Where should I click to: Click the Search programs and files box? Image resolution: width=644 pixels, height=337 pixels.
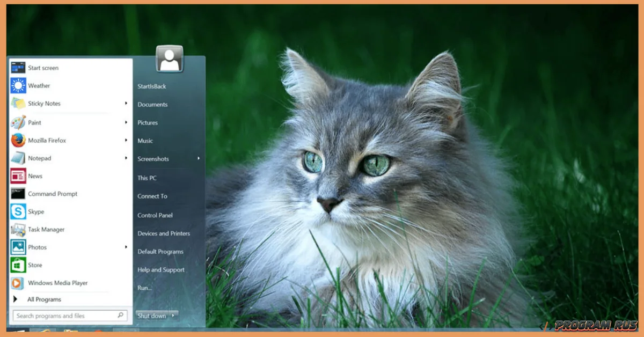click(x=65, y=316)
